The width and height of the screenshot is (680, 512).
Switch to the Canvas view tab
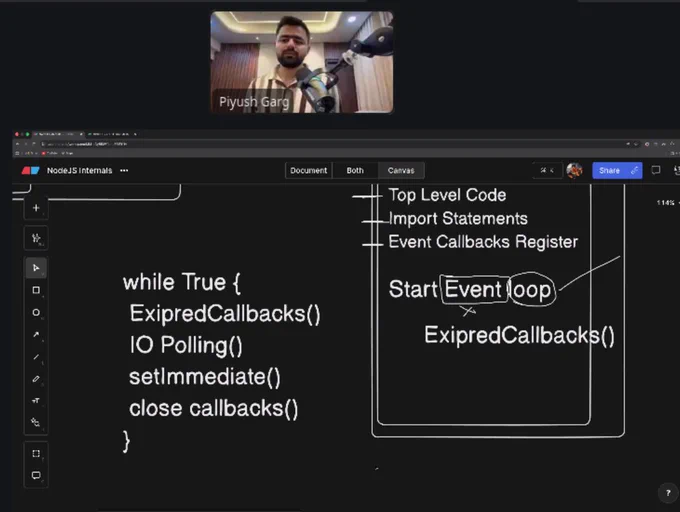tap(401, 170)
